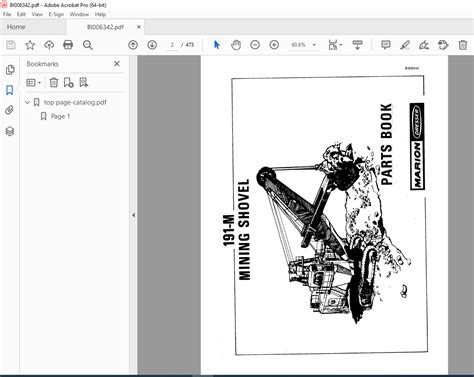Open Bookmarks options dropdown menu
The width and height of the screenshot is (474, 377).
coord(33,82)
